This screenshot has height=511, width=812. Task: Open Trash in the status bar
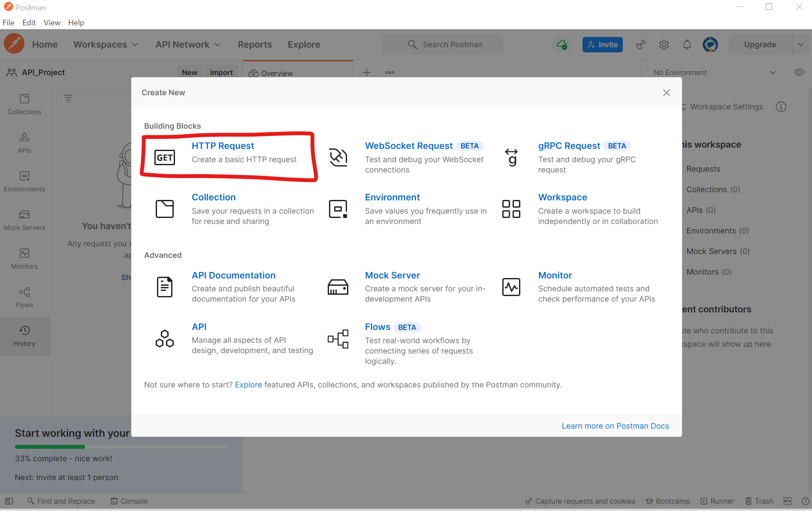tap(759, 501)
